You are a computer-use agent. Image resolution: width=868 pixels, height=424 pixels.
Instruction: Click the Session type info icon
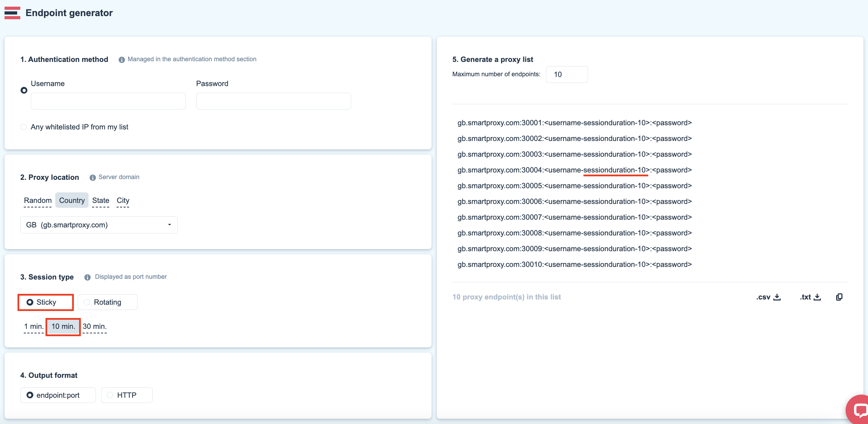tap(87, 277)
